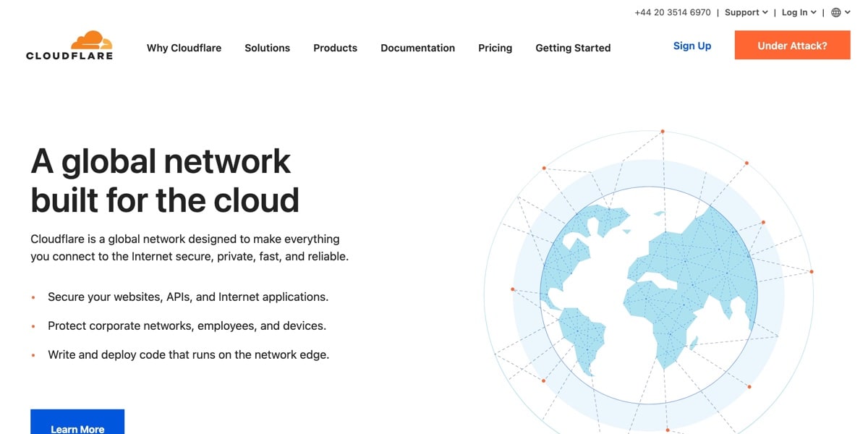Click the topmost orange node on globe graphic
Image resolution: width=868 pixels, height=434 pixels.
662,132
